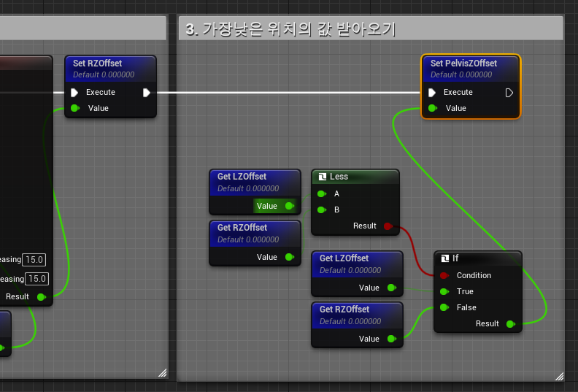The image size is (578, 392).
Task: Click the Result pin of the cut-off left node
Action: (x=42, y=297)
